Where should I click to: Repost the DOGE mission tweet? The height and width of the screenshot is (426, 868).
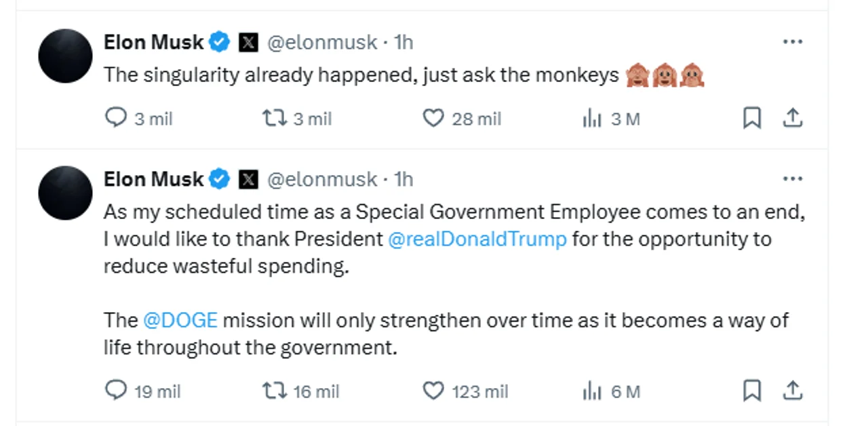coord(275,391)
